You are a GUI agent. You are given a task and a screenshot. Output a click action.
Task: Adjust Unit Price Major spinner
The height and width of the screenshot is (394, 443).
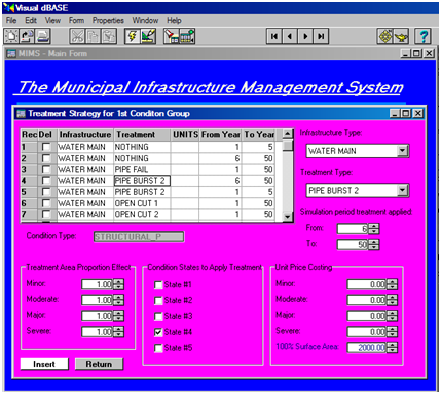[393, 316]
